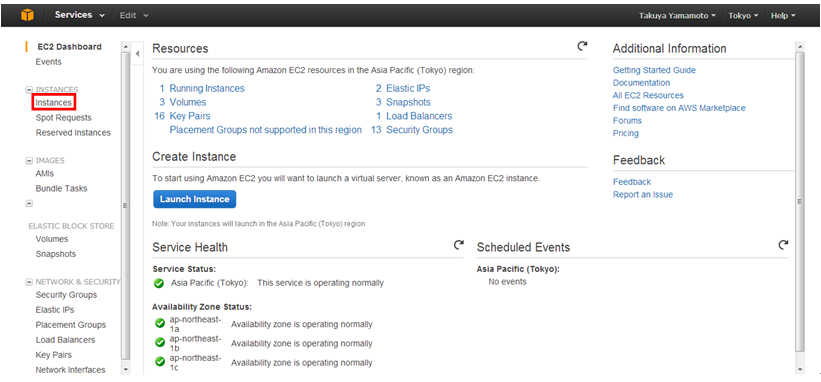821x382 pixels.
Task: Open the Documentation link
Action: pyautogui.click(x=641, y=83)
